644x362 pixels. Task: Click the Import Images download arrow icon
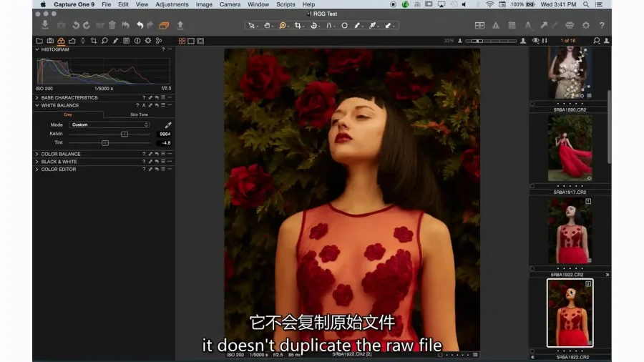click(x=45, y=25)
